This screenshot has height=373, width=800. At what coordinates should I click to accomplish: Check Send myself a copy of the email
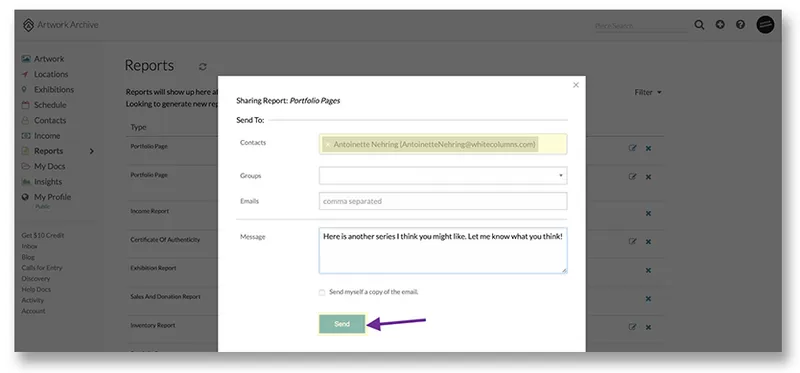pos(321,292)
